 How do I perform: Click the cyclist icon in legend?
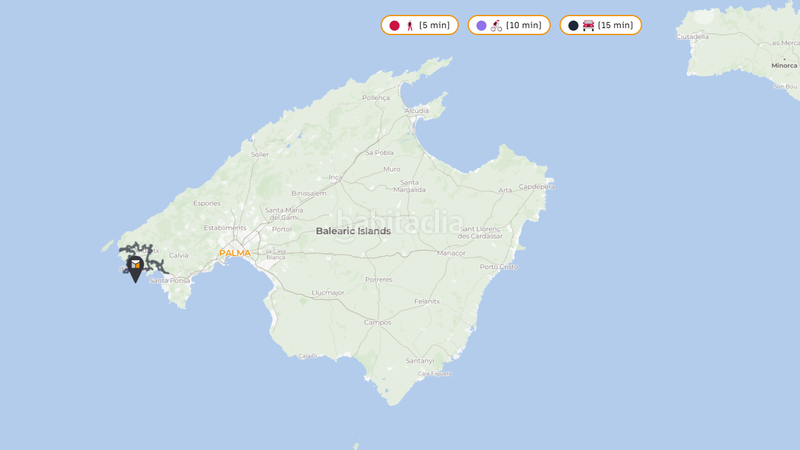pyautogui.click(x=496, y=26)
